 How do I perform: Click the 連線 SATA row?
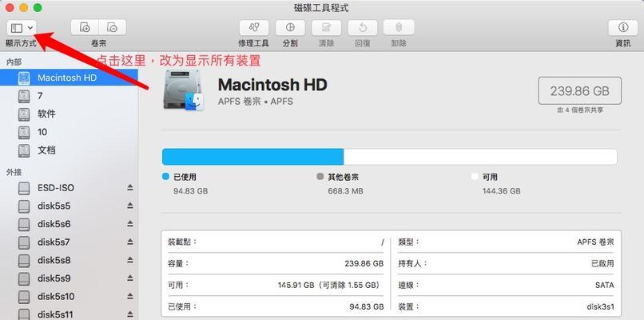pos(506,285)
